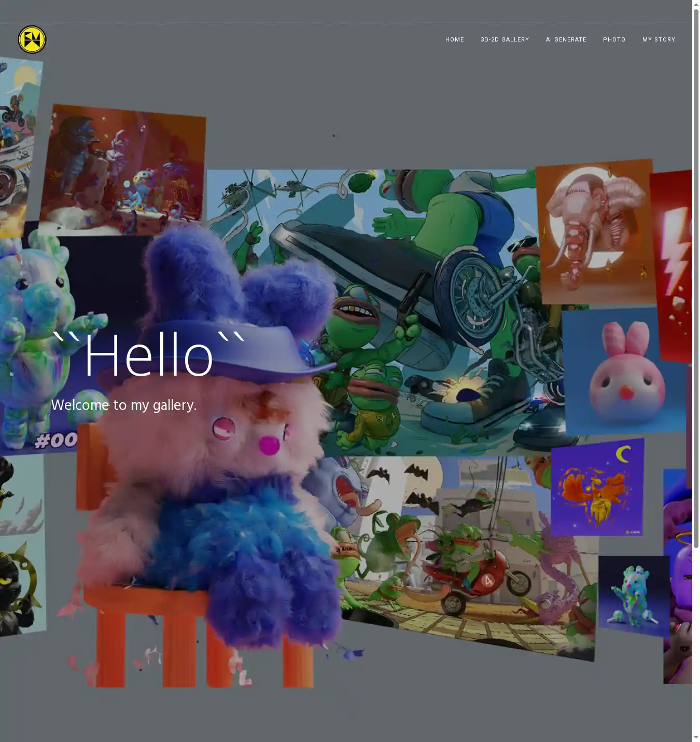Click the scrollbar down arrow
This screenshot has height=742, width=700.
click(696, 737)
